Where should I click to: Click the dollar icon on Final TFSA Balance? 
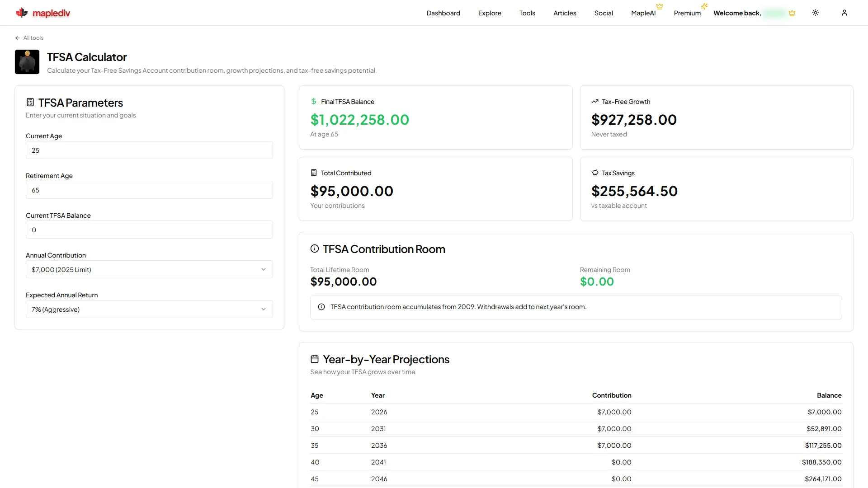(x=314, y=101)
